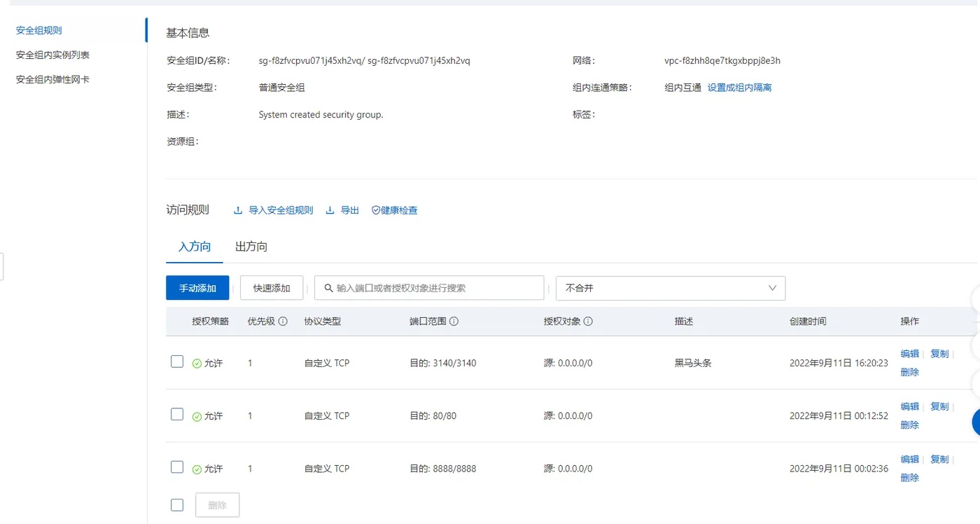Click the 授权策略 column header
This screenshot has height=524, width=980.
(211, 322)
